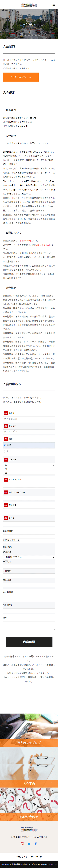Expand the 月 birth month dropdown
58x868 pixels.
[29, 469]
